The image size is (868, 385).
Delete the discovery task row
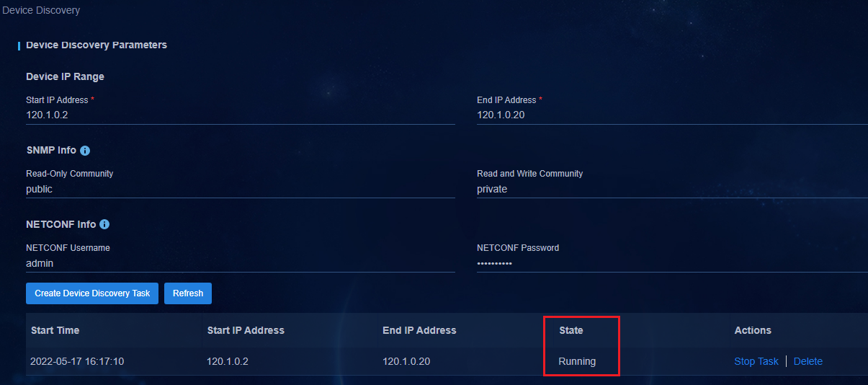click(808, 361)
